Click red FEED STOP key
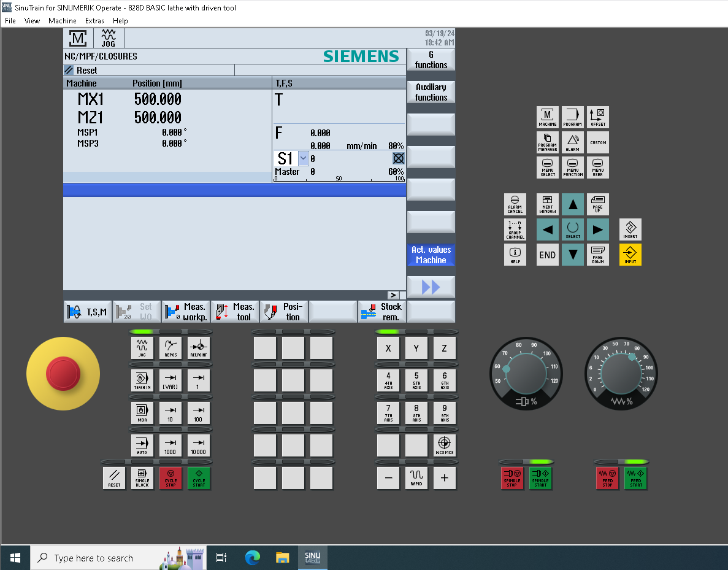 607,478
